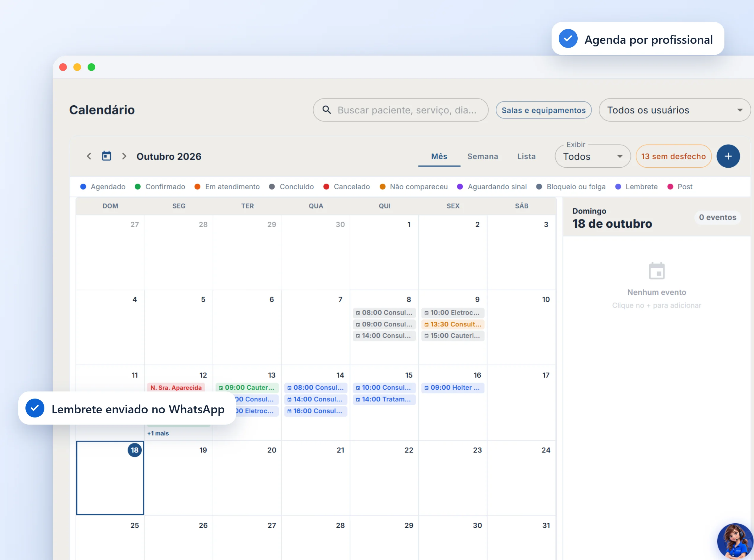This screenshot has height=560, width=754.
Task: Go to previous month arrow
Action: pos(89,156)
